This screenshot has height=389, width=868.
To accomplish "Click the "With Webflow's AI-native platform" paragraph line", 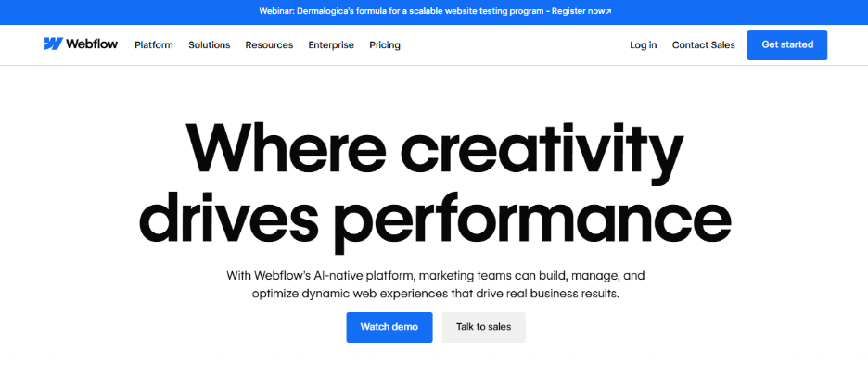I will pyautogui.click(x=434, y=275).
